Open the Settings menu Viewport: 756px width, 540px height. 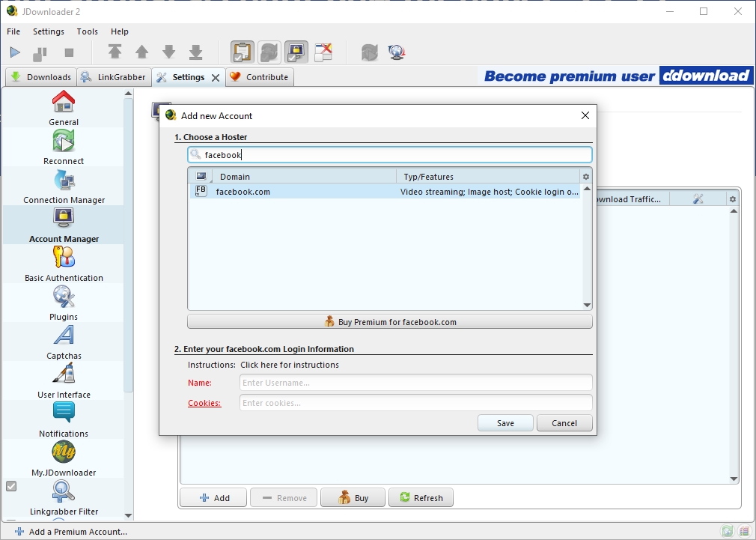pos(48,31)
